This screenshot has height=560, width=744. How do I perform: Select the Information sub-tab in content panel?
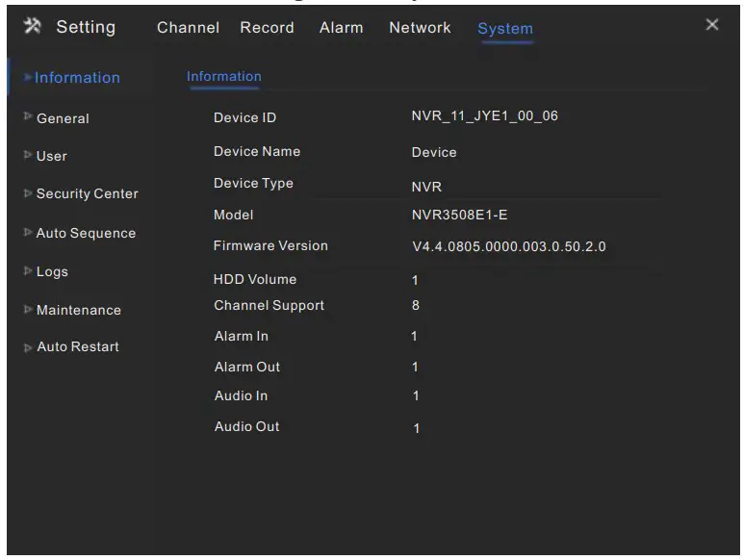tap(223, 77)
